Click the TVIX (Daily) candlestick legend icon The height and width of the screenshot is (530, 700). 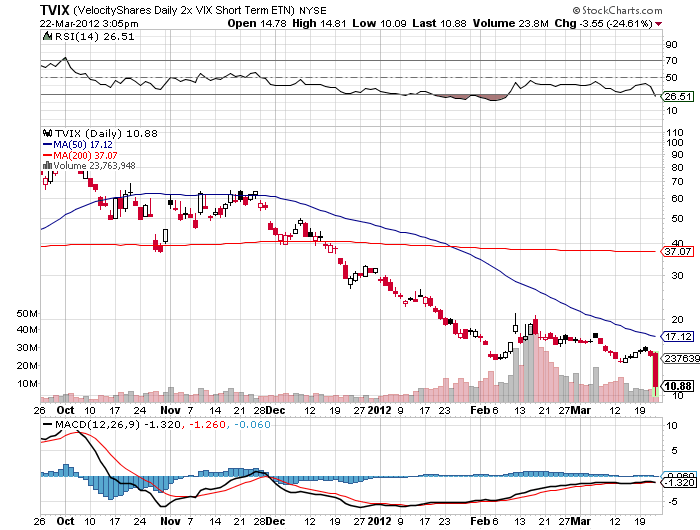[x=47, y=133]
